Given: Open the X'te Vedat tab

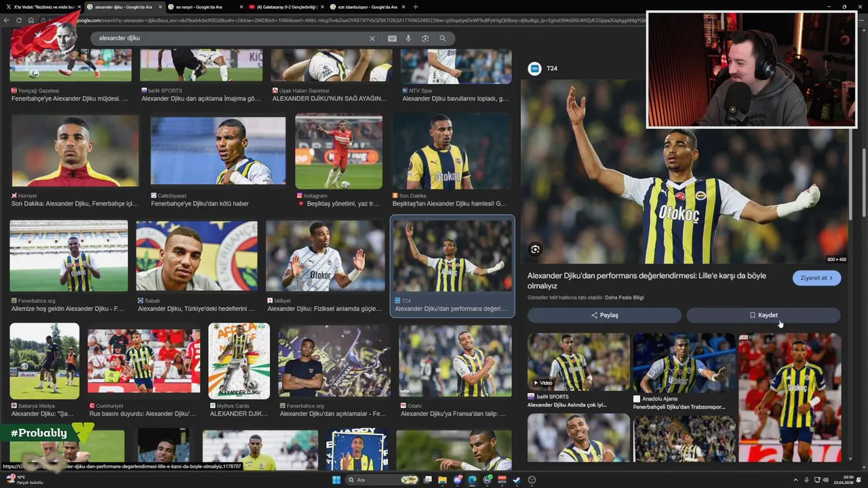Looking at the screenshot, I should click(42, 7).
